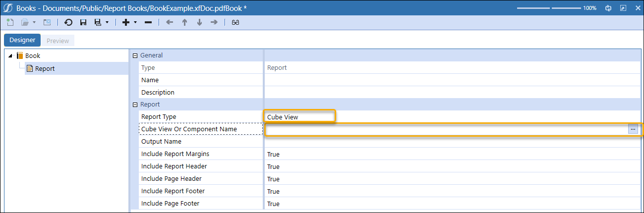The width and height of the screenshot is (644, 213).
Task: Click the glasses icon in the toolbar
Action: coord(235,22)
